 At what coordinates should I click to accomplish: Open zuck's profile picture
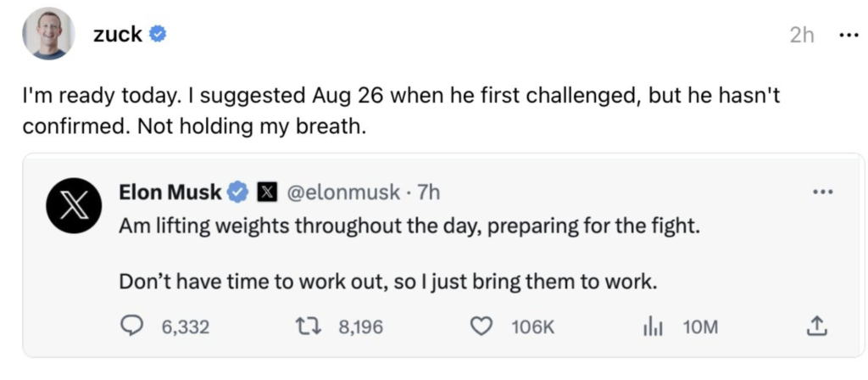[48, 34]
